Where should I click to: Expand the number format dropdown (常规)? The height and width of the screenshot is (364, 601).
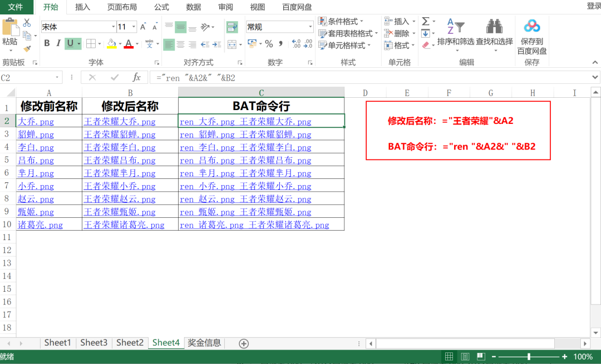[311, 27]
